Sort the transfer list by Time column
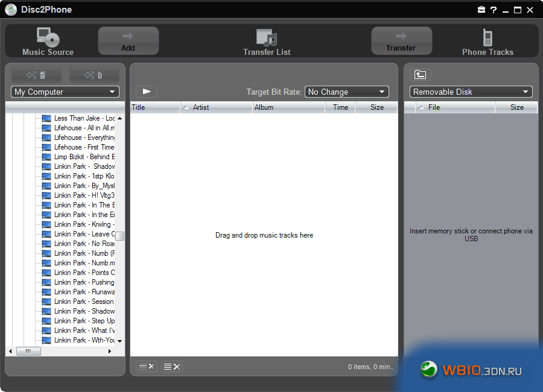 tap(340, 107)
